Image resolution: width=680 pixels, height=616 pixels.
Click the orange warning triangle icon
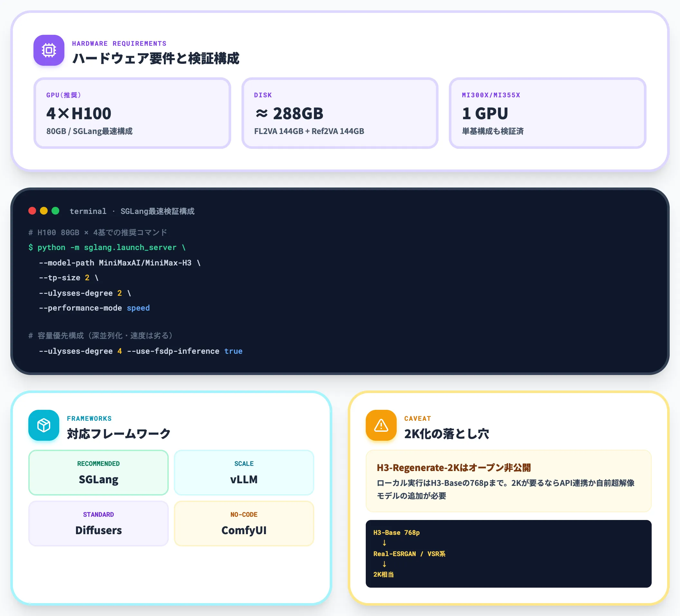tap(381, 425)
